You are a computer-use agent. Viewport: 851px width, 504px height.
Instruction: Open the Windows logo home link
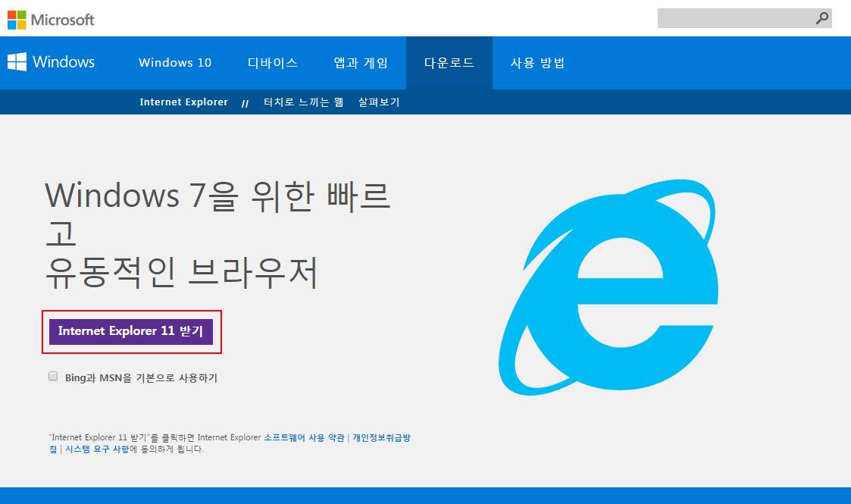(51, 62)
